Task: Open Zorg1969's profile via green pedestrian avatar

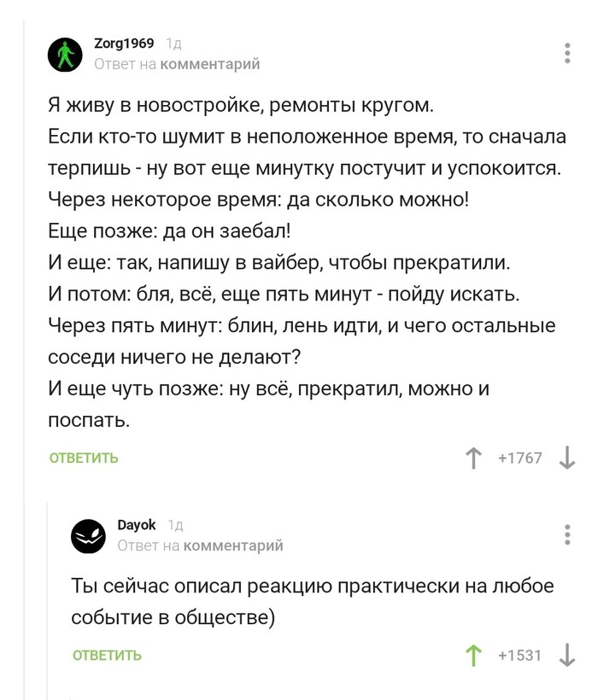Action: click(64, 55)
